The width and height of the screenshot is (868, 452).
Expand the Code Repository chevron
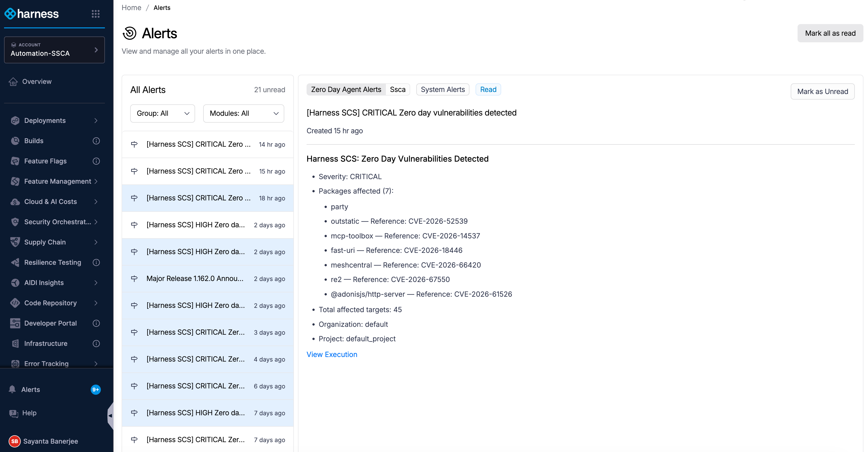pos(96,303)
